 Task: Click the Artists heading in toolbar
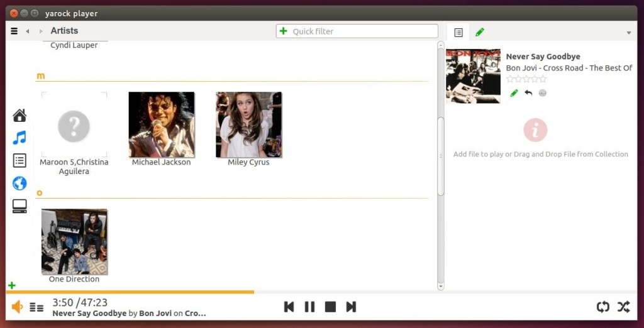pyautogui.click(x=64, y=31)
